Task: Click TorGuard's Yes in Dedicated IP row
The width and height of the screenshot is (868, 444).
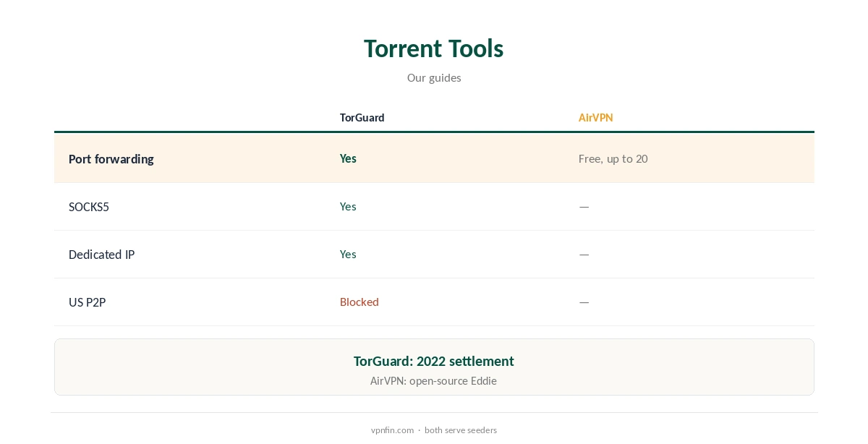Action: tap(348, 254)
